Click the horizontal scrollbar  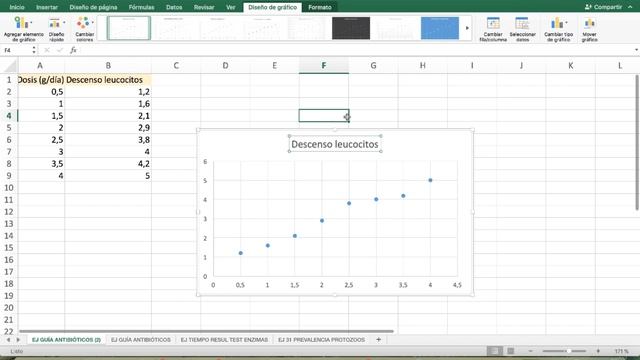206,331
